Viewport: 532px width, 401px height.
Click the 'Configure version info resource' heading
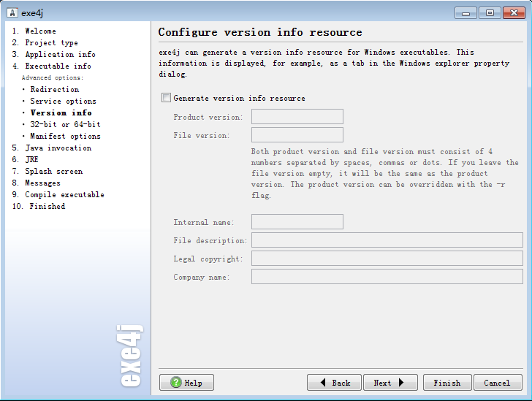(260, 32)
